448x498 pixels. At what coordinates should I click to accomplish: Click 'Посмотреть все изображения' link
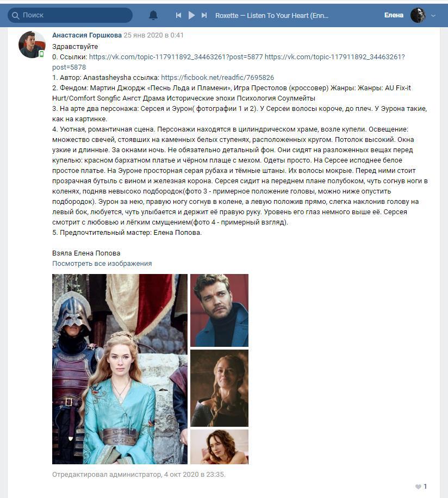[102, 264]
